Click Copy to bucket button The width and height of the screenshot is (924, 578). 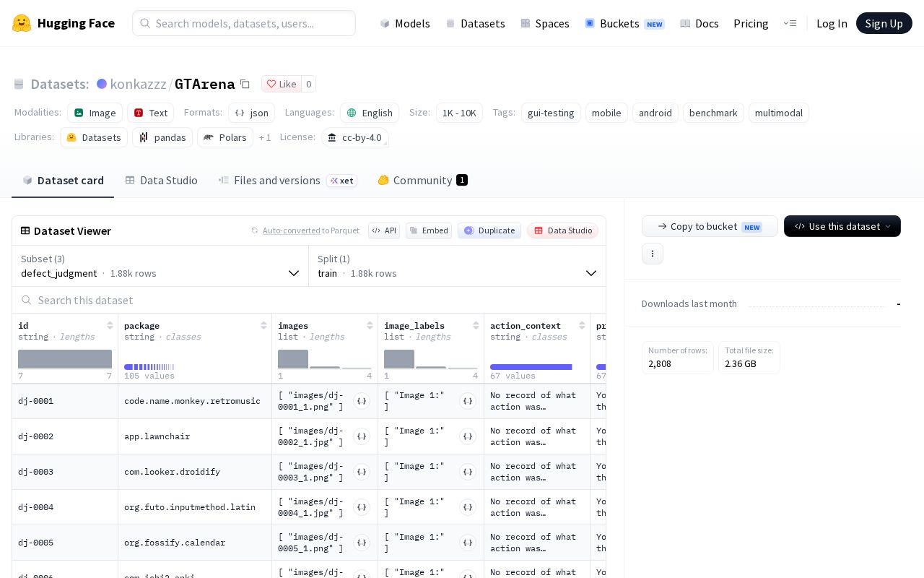click(x=710, y=226)
